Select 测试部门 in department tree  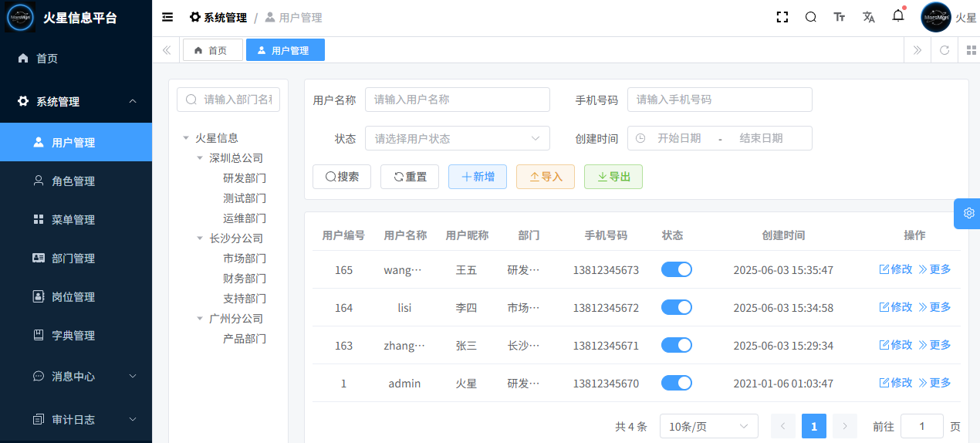245,198
